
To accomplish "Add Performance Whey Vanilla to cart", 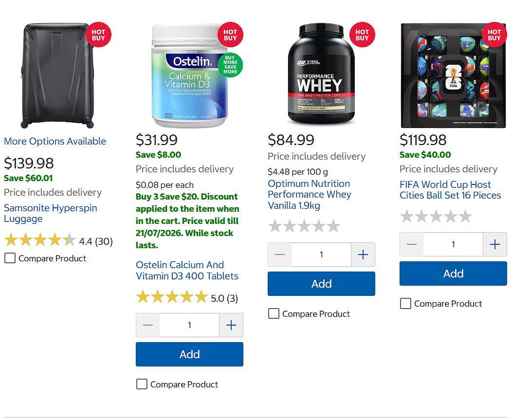I will pos(321,284).
